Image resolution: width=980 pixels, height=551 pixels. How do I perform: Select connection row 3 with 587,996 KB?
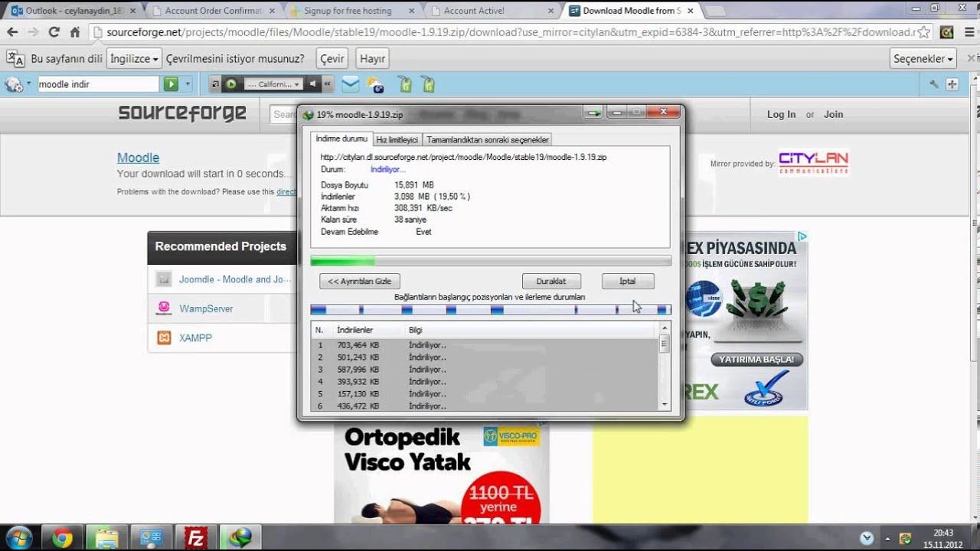(485, 370)
